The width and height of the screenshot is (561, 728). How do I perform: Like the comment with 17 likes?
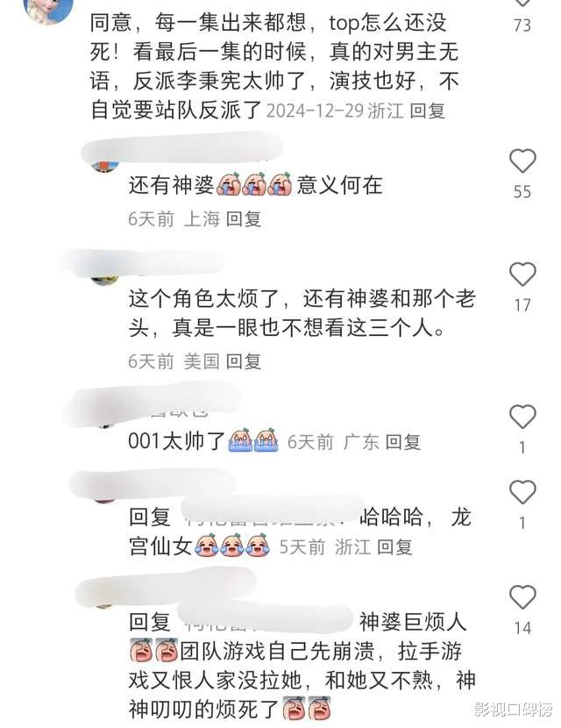[522, 274]
